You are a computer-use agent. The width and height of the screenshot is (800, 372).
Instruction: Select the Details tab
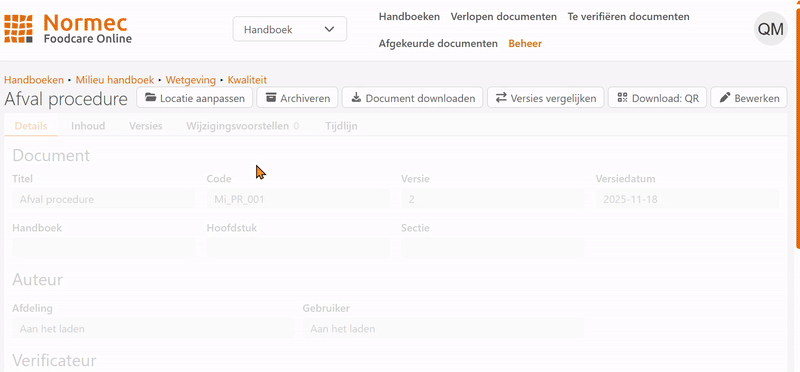tap(31, 126)
